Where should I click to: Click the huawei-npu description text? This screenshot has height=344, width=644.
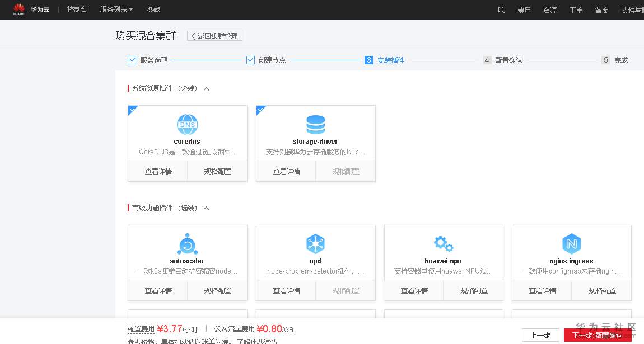444,271
